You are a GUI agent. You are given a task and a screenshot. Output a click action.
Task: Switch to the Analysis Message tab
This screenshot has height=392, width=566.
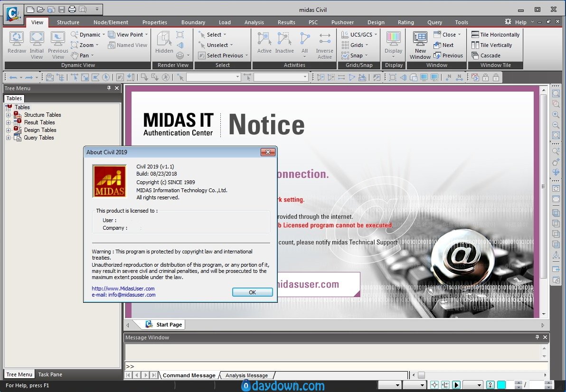246,375
